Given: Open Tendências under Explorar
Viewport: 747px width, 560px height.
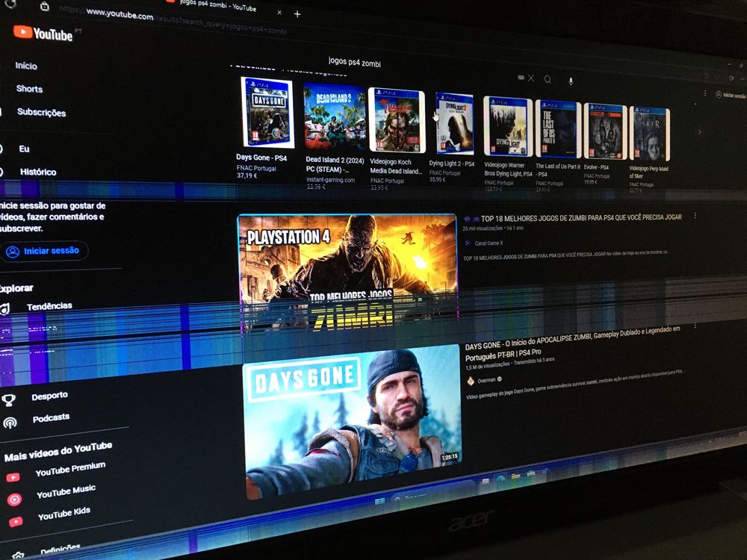Looking at the screenshot, I should pos(49,306).
